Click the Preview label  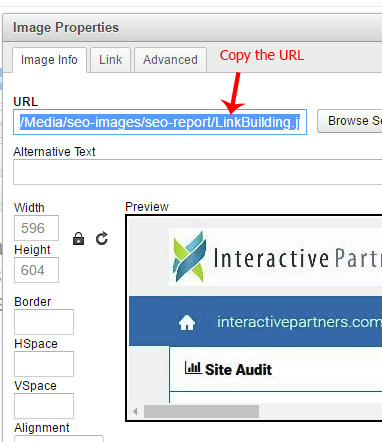point(147,207)
